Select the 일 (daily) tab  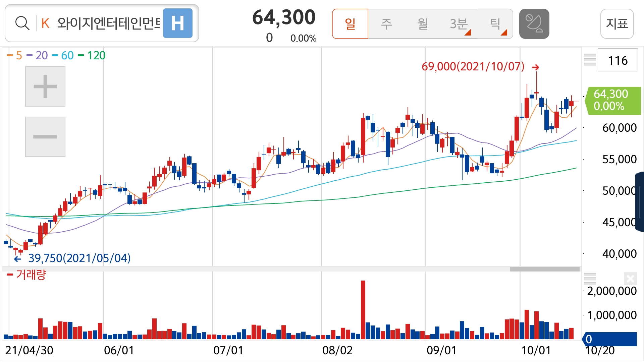click(350, 24)
